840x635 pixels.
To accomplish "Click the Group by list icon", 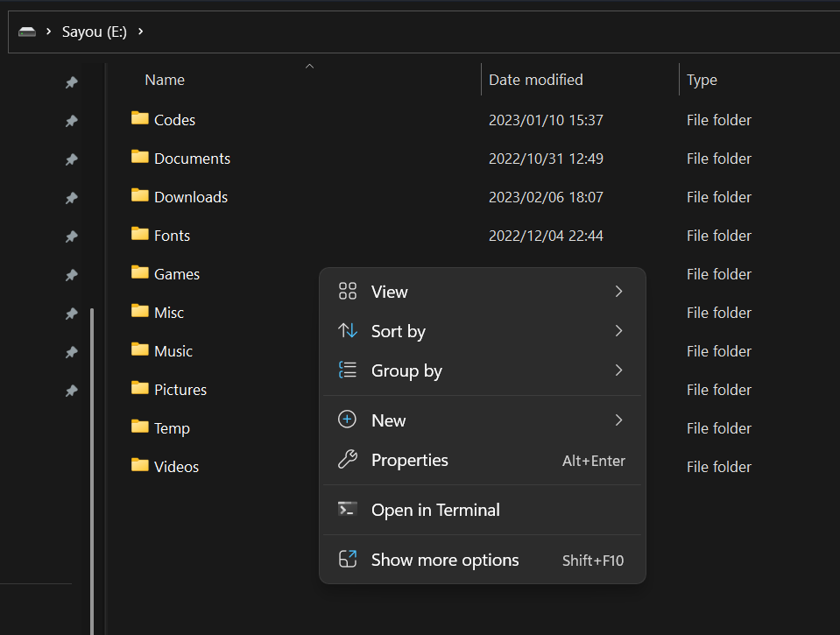I will tap(347, 370).
